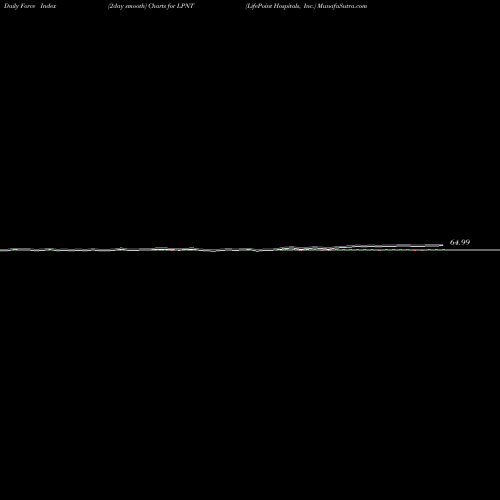Click the 'Daily Force Index' chart title

click(30, 6)
